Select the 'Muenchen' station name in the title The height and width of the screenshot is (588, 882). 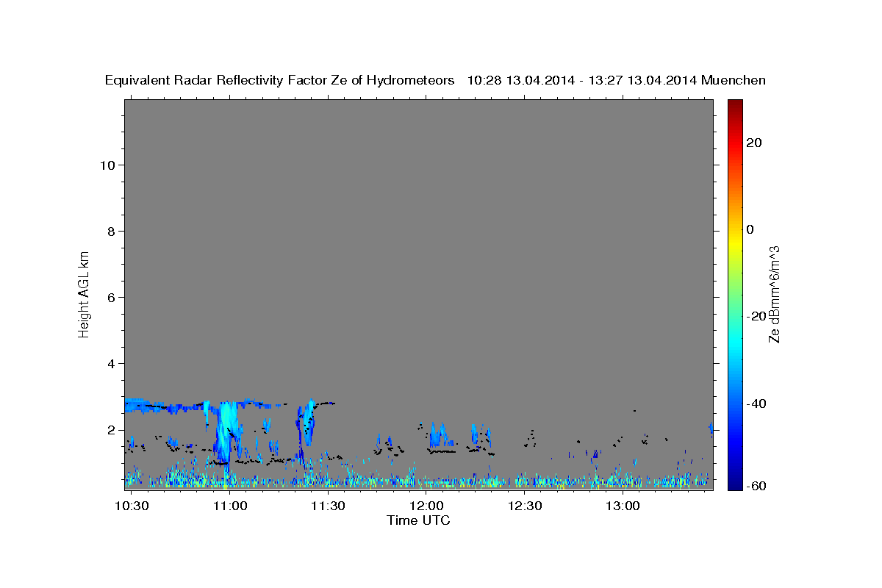point(734,81)
